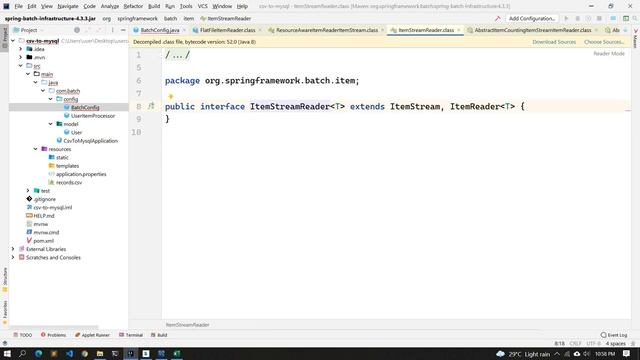Expand the .mvn folder
The height and width of the screenshot is (360, 640).
21,58
